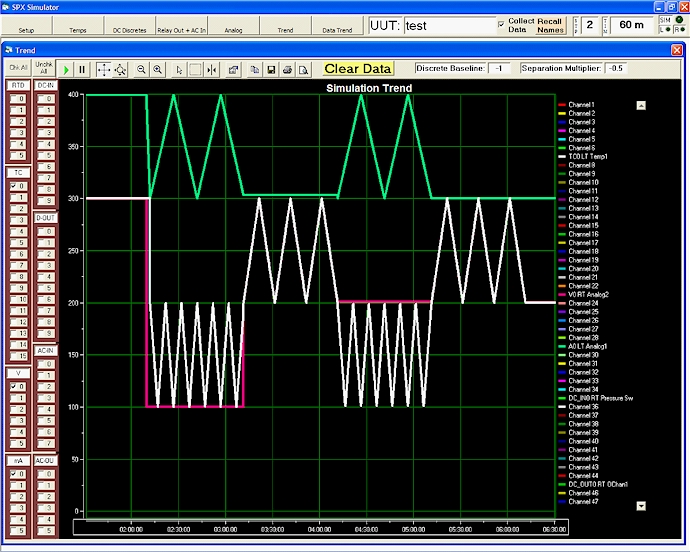Click A0 LT Analog1 legend color swatch

click(x=562, y=346)
